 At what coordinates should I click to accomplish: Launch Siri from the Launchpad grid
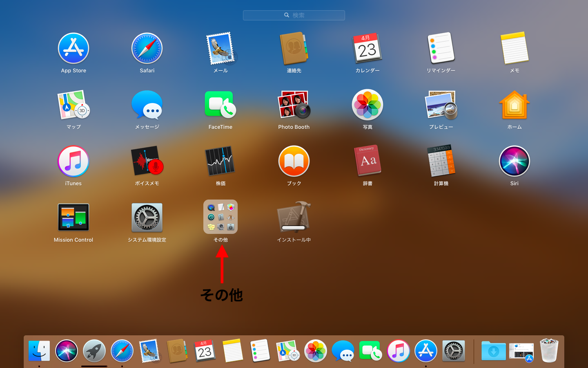coord(514,161)
